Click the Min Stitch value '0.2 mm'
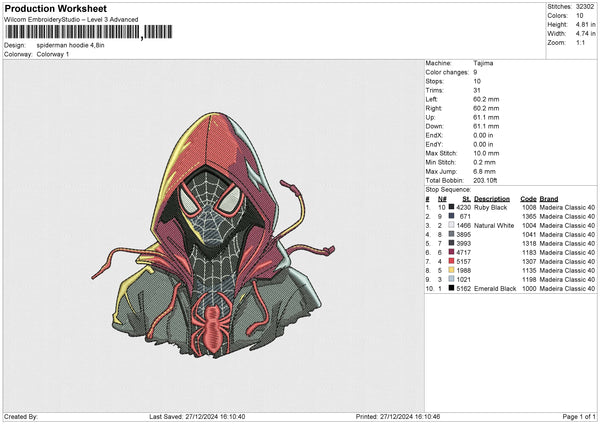This screenshot has width=600, height=424. pos(484,162)
